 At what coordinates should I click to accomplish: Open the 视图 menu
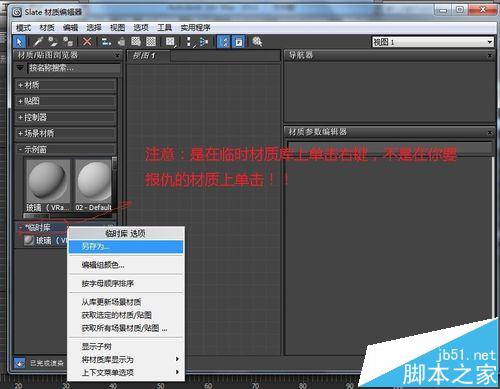[117, 28]
